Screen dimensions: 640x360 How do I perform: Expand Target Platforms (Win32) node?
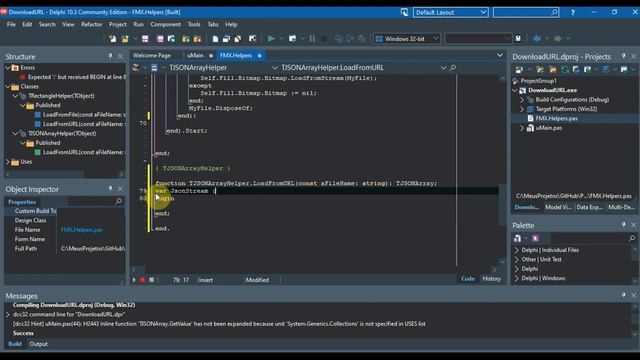[522, 109]
